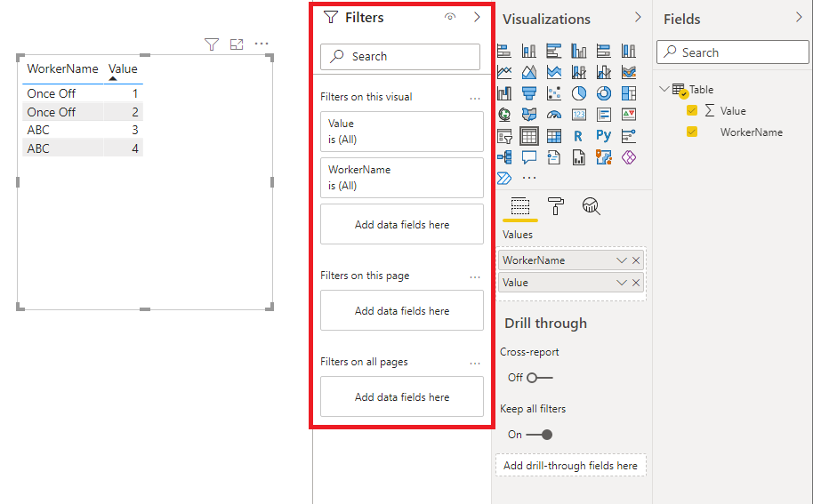The width and height of the screenshot is (813, 504).
Task: Open Filters on all pages ellipsis menu
Action: click(475, 363)
